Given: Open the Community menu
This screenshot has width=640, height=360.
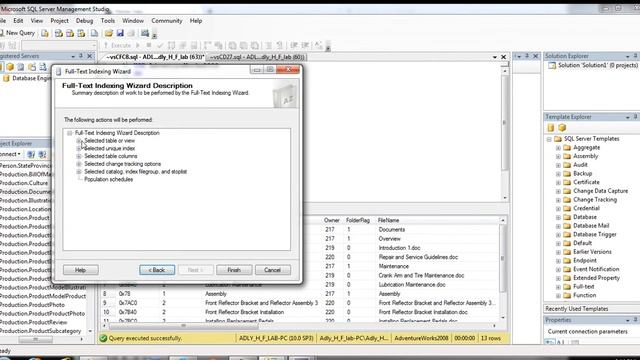Looking at the screenshot, I should click(167, 20).
